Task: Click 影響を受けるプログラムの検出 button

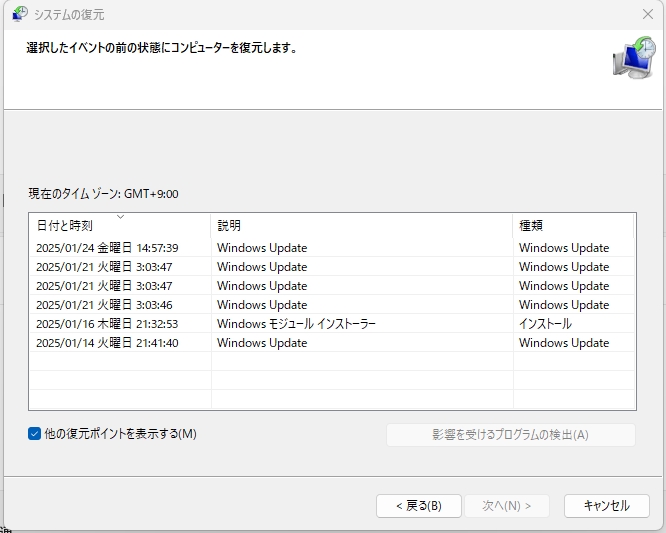Action: pyautogui.click(x=510, y=435)
